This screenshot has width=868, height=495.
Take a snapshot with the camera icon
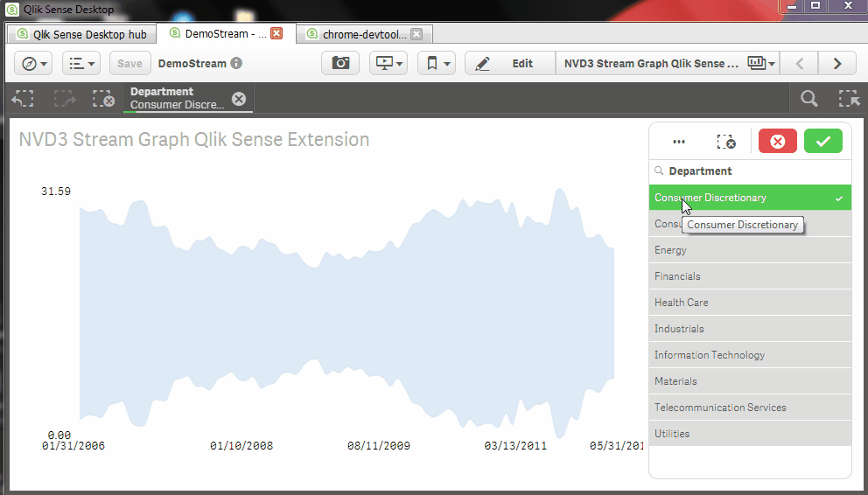pyautogui.click(x=340, y=63)
